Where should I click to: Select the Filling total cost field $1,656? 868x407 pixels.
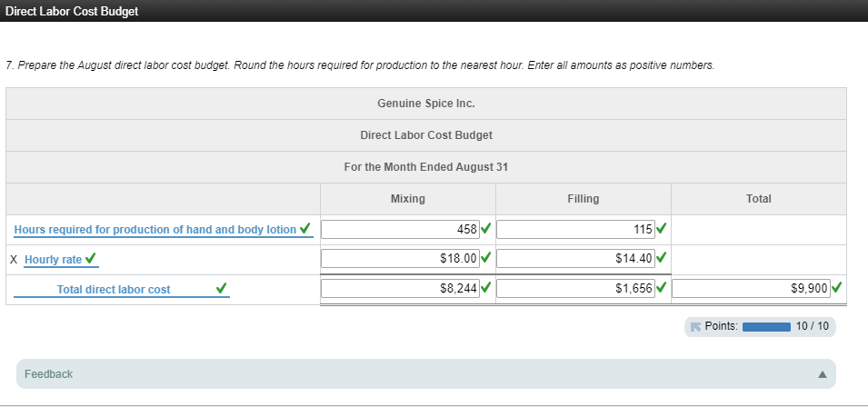575,288
